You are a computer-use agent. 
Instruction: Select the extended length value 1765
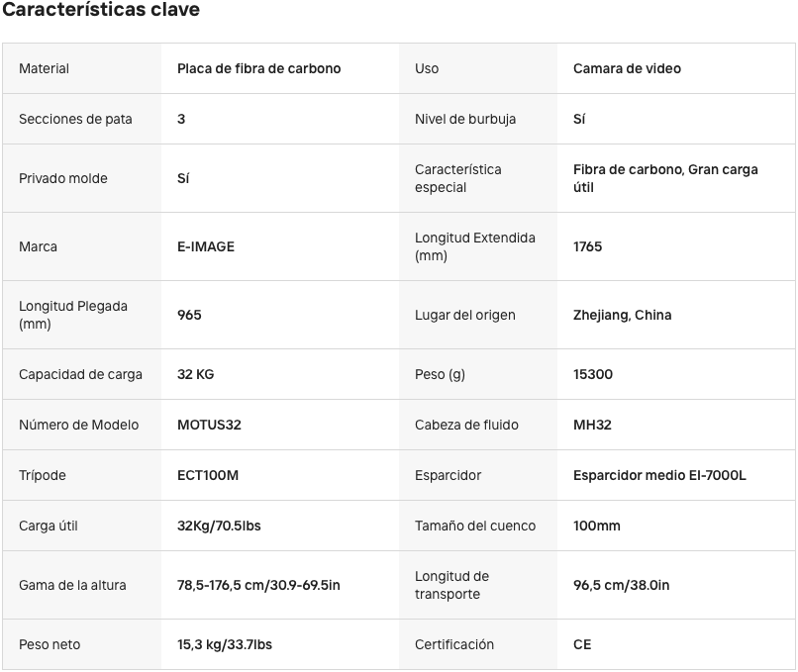point(588,246)
